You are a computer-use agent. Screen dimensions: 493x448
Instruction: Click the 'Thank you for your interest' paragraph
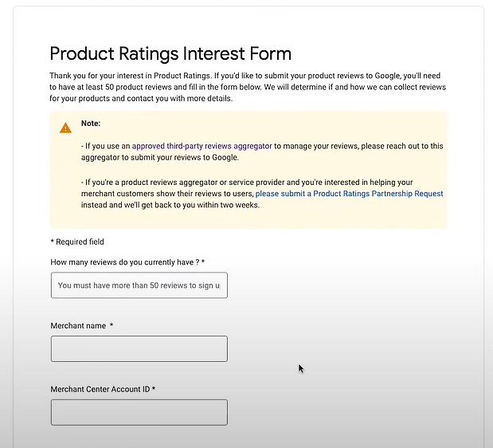pos(248,87)
